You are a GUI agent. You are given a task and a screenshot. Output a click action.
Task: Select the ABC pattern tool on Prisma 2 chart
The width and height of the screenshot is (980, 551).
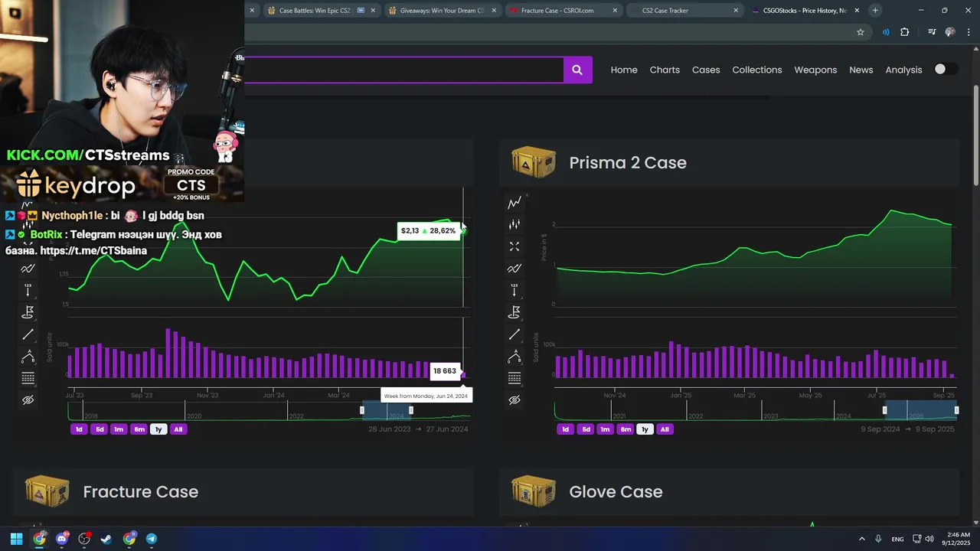point(514,357)
